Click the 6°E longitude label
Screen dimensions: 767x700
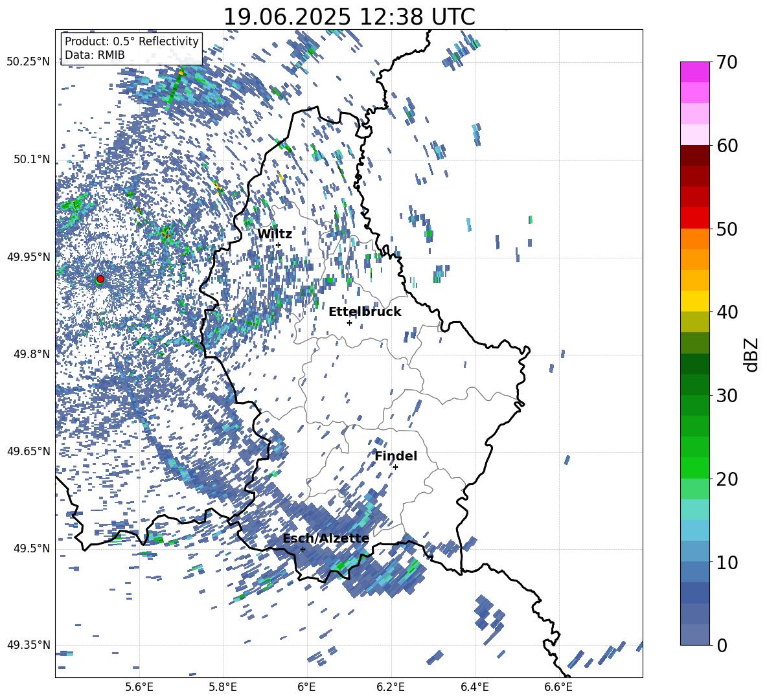tap(306, 687)
